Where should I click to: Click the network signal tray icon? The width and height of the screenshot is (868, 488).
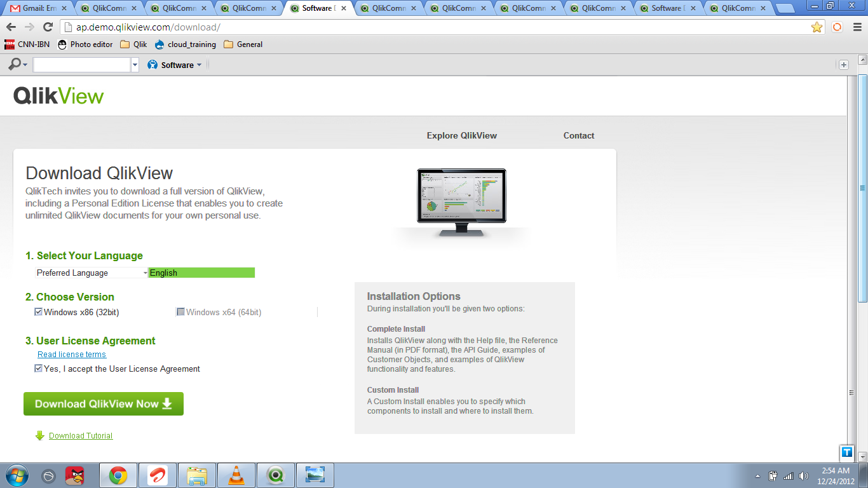tap(789, 476)
